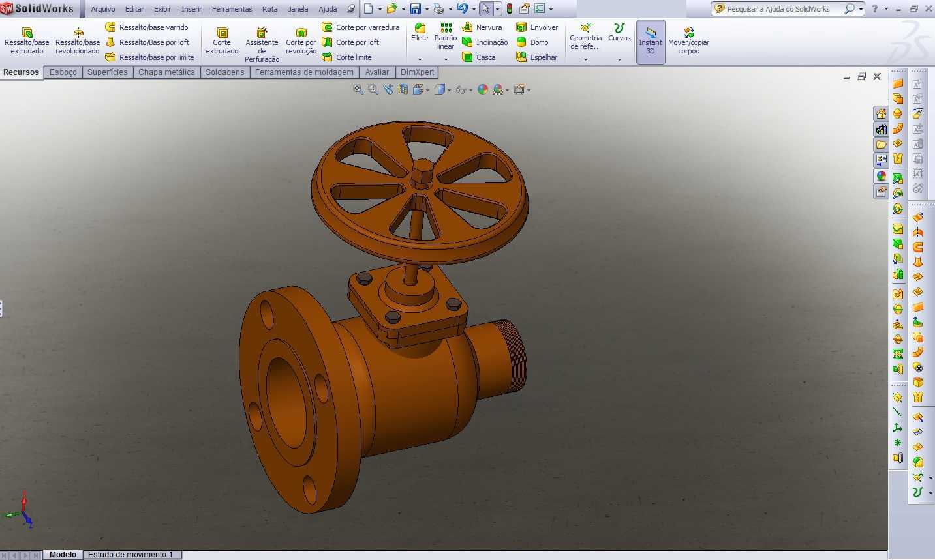The width and height of the screenshot is (935, 560).
Task: Open the Ferramentas menu
Action: (x=232, y=9)
